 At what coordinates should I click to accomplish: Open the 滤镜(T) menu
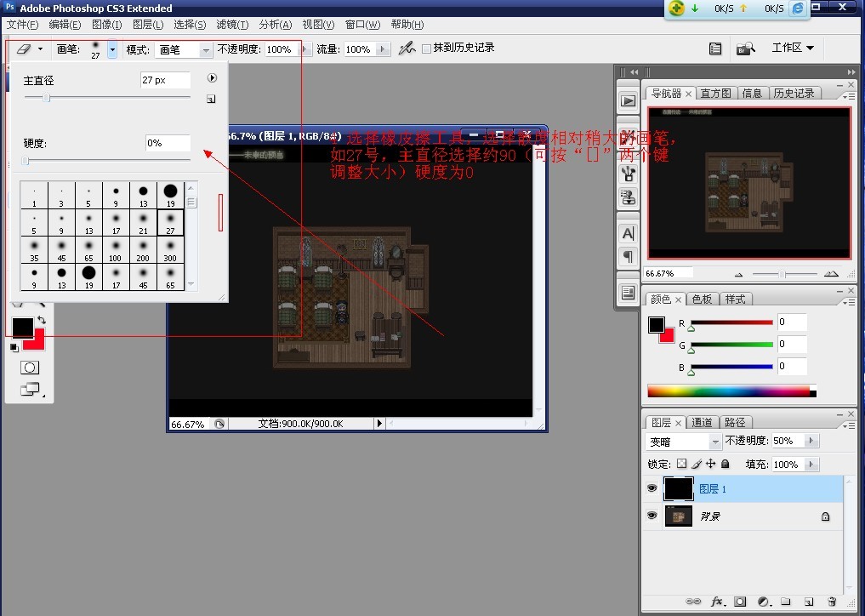point(232,25)
